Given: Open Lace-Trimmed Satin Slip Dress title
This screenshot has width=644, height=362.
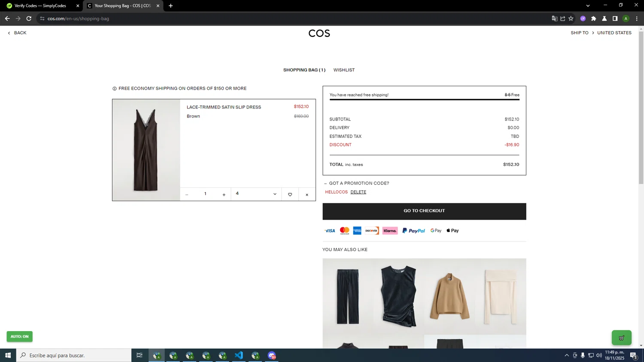Looking at the screenshot, I should [224, 107].
